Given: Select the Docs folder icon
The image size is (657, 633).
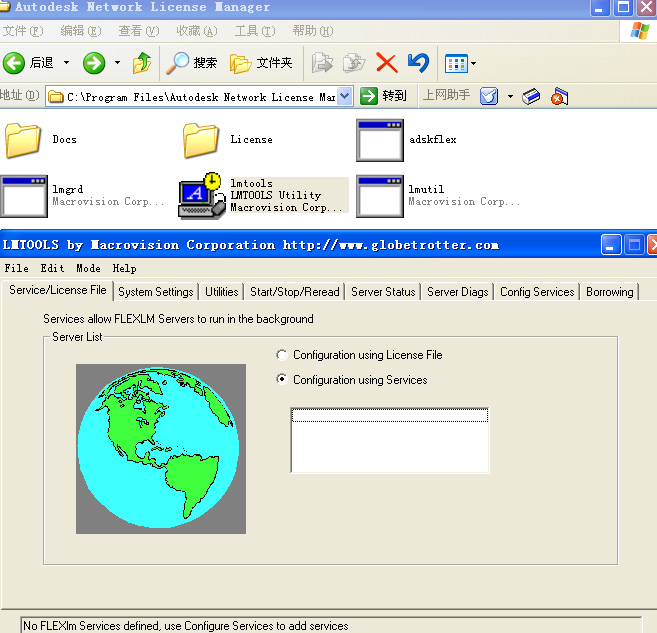Looking at the screenshot, I should [x=23, y=140].
